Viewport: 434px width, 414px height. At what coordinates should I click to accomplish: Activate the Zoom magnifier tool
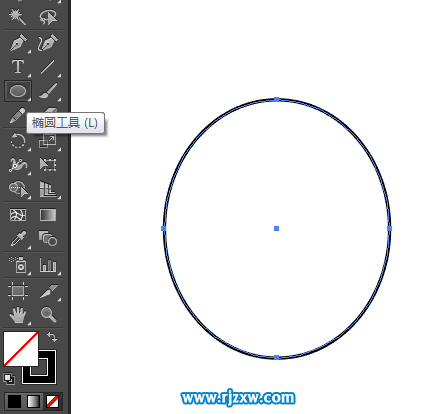tap(48, 315)
